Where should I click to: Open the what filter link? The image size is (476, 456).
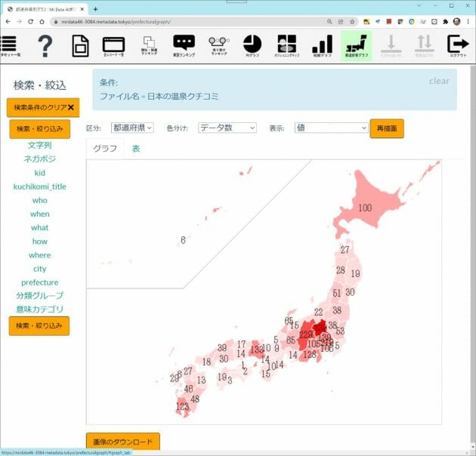tap(40, 227)
